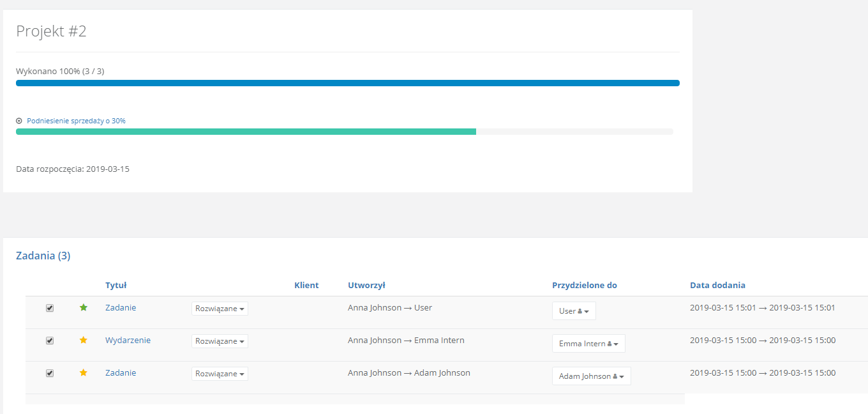Click the target icon before Podniesienie sprzedaży
The height and width of the screenshot is (414, 868).
pos(19,121)
